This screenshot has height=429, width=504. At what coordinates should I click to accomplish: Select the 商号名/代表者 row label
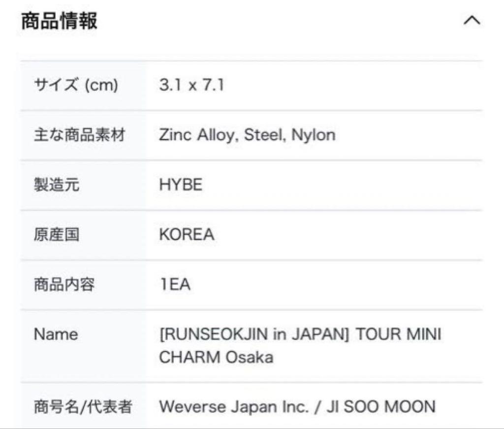83,407
